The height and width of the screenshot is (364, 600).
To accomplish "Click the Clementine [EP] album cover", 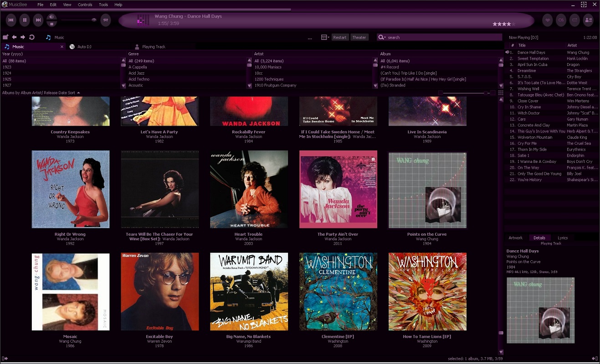I will tap(338, 292).
